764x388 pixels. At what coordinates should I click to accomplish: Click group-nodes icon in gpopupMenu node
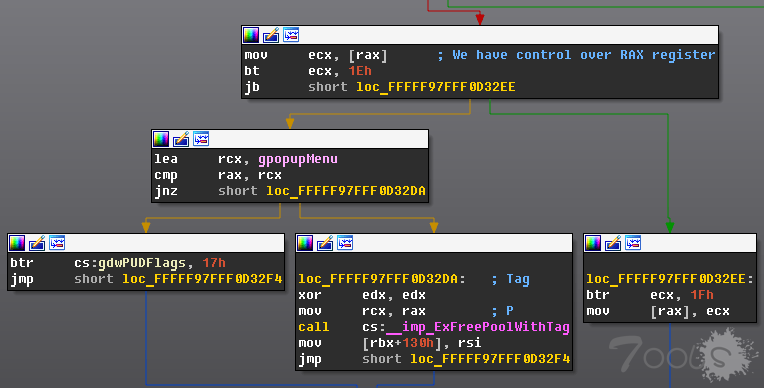coord(201,139)
